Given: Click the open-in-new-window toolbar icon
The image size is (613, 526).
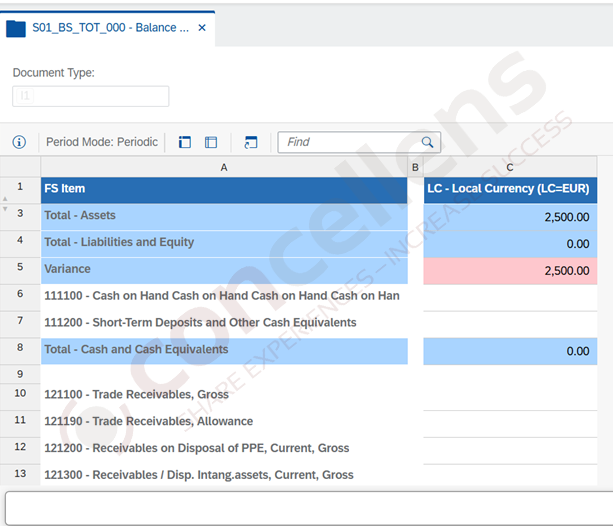Looking at the screenshot, I should 250,142.
